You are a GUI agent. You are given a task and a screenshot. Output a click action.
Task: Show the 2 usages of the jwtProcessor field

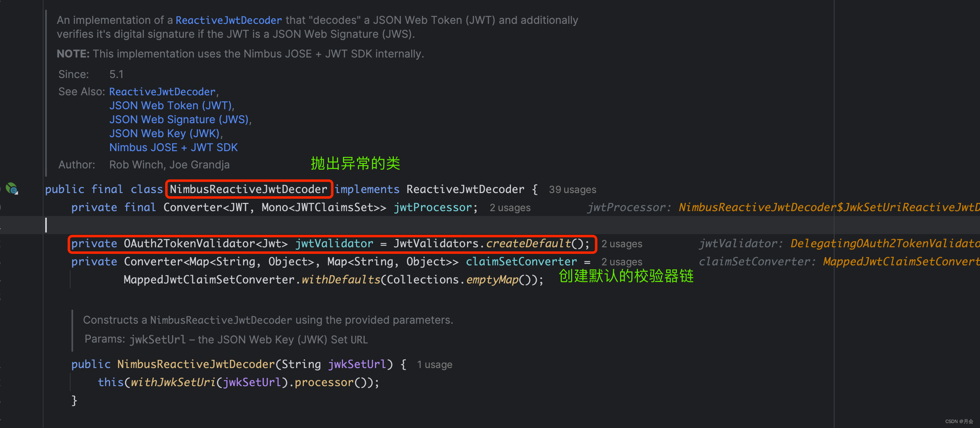click(510, 208)
